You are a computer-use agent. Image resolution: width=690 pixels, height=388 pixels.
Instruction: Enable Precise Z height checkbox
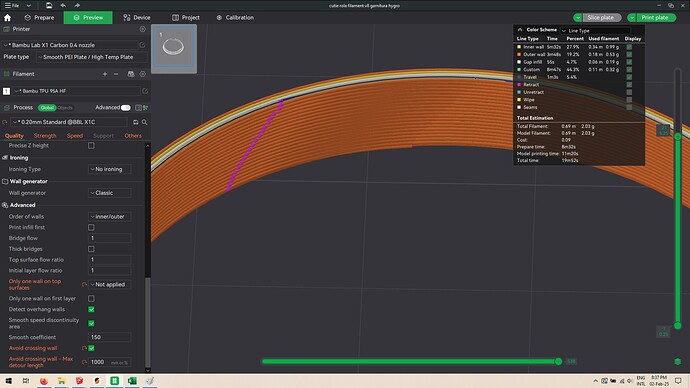coord(91,146)
